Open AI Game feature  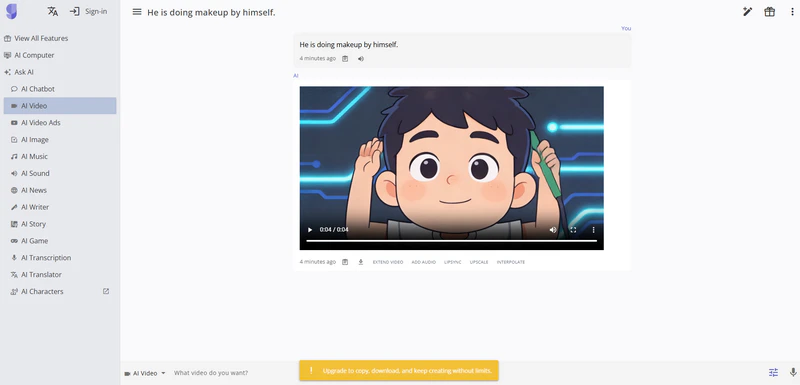pos(60,240)
